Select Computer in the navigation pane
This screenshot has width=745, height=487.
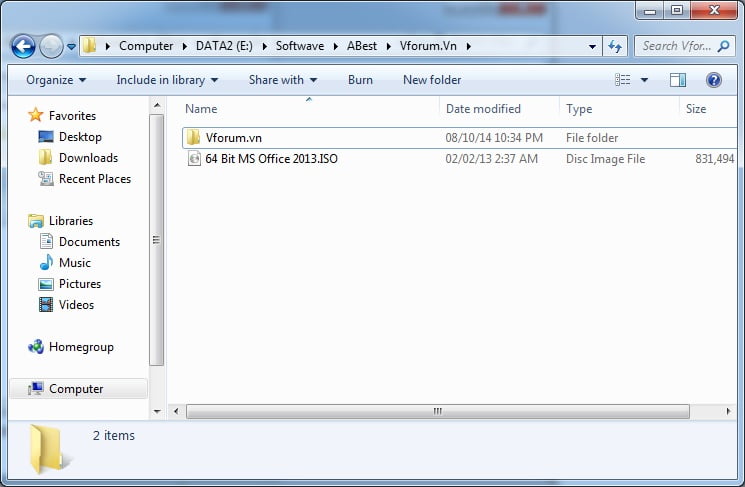pyautogui.click(x=76, y=389)
